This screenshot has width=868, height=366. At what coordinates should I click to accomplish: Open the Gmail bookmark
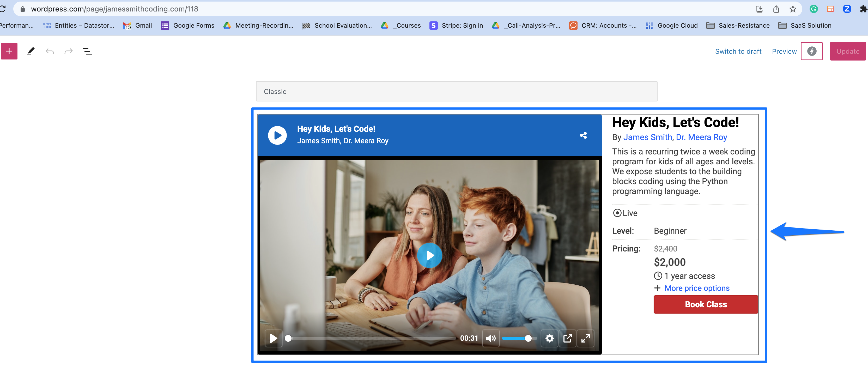[x=137, y=25]
